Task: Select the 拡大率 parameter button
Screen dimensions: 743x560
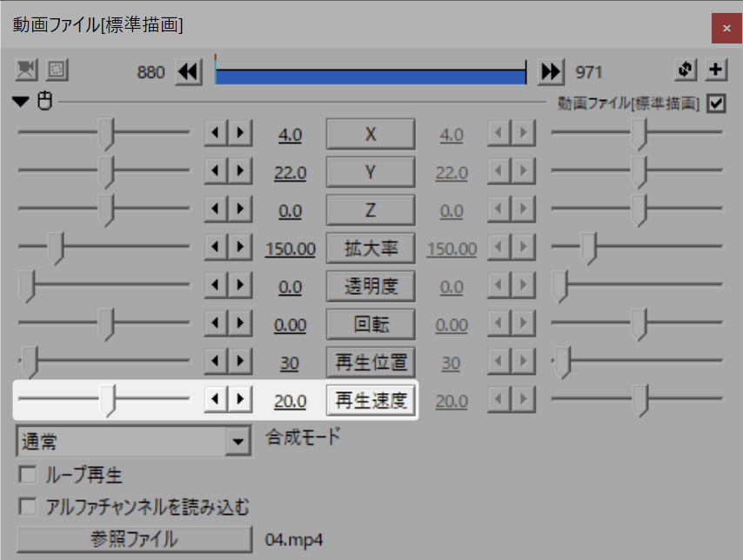Action: click(370, 248)
